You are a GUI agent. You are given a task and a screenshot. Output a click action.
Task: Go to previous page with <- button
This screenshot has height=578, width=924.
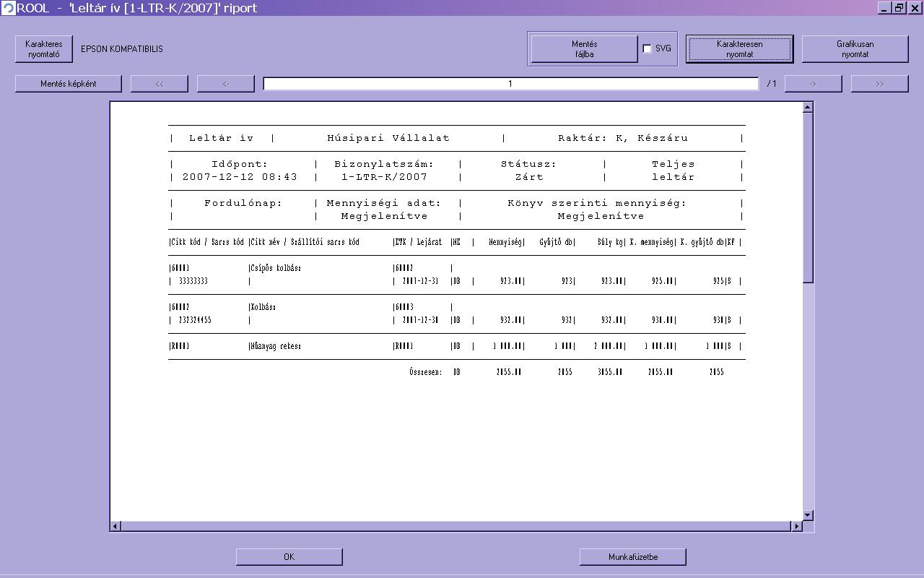click(x=226, y=84)
